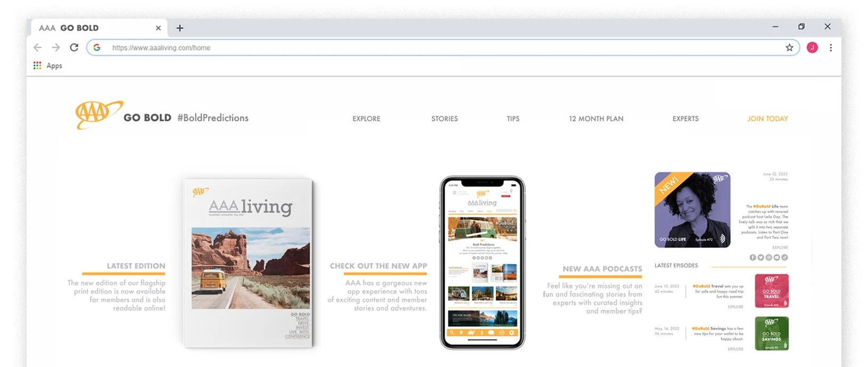This screenshot has width=868, height=367.
Task: Click the LATEST EDITION heading
Action: pos(136,266)
